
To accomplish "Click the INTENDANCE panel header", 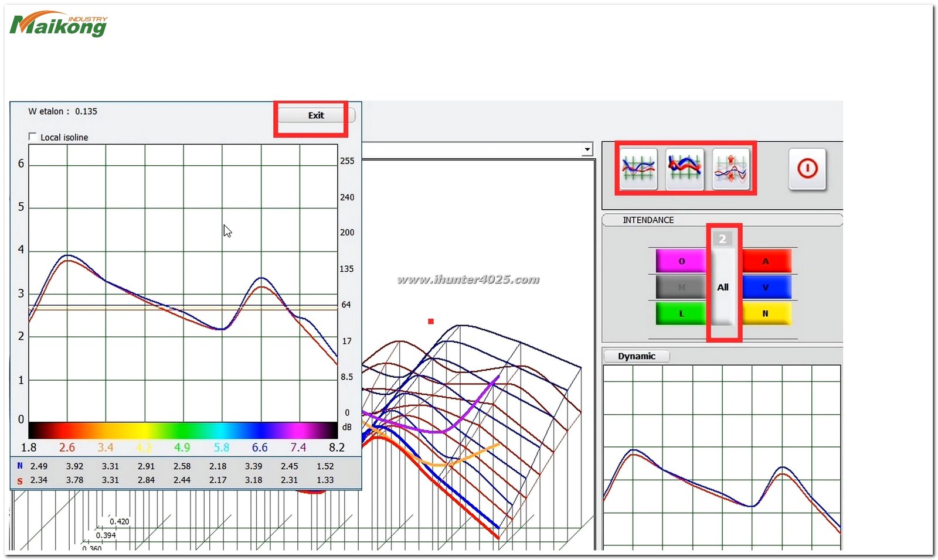I will pyautogui.click(x=648, y=220).
